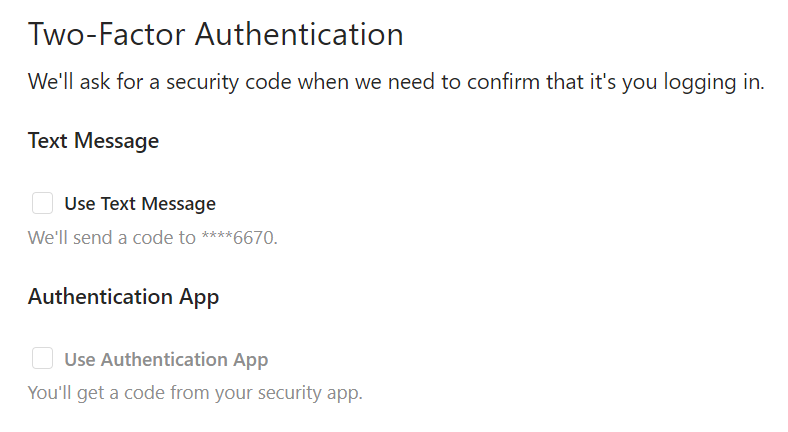Image resolution: width=788 pixels, height=432 pixels.
Task: Enable the Use Text Message checkbox
Action: click(x=42, y=204)
